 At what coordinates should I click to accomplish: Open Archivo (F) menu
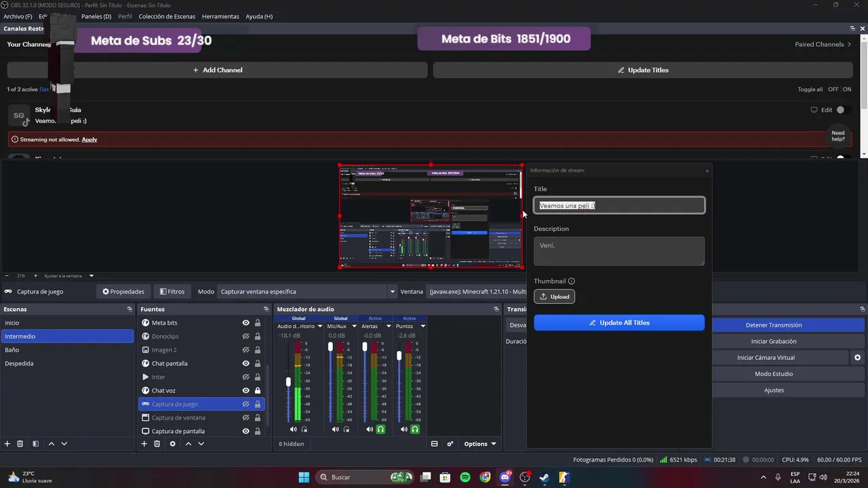click(18, 16)
